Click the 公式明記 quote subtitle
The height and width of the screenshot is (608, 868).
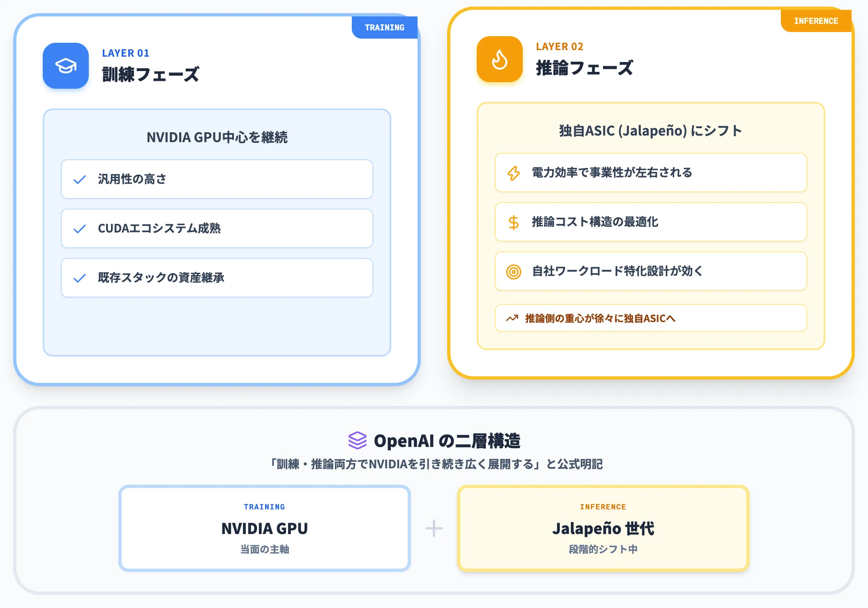point(435,464)
